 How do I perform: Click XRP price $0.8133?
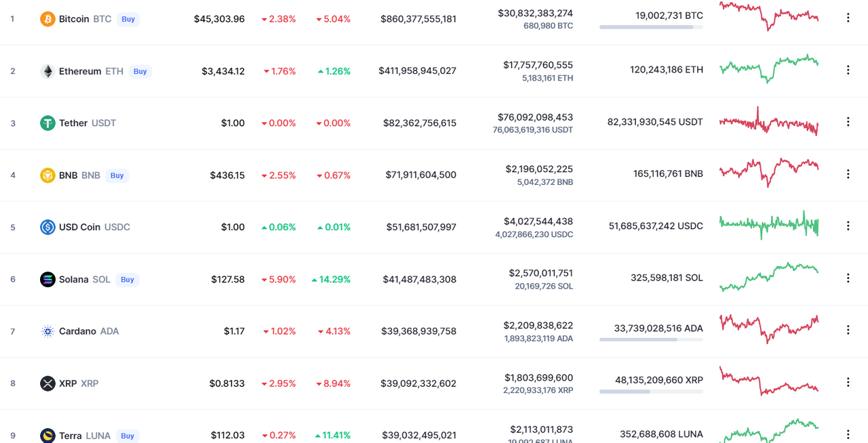point(227,383)
